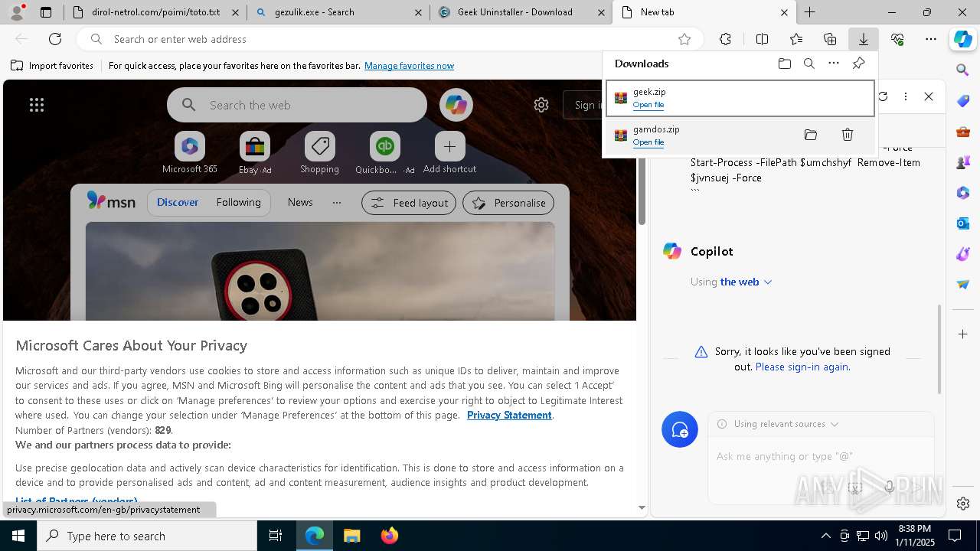Viewport: 980px width, 551px height.
Task: Click Personalise button
Action: coord(508,203)
